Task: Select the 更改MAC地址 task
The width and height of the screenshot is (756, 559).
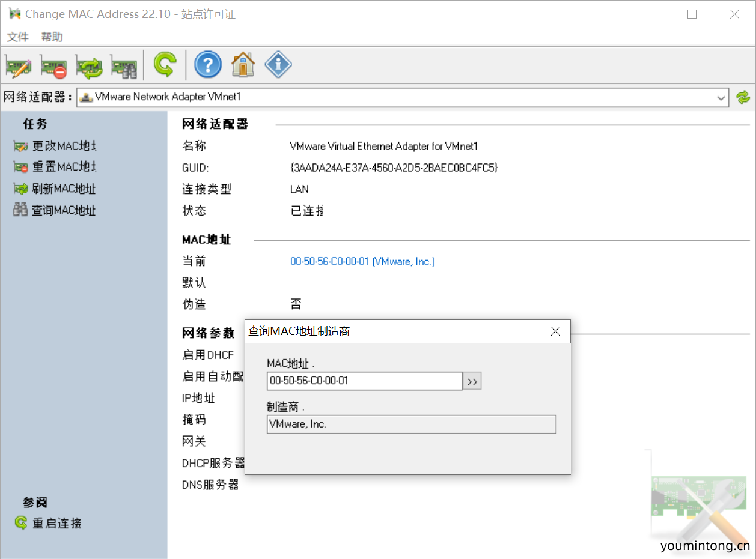Action: point(55,146)
